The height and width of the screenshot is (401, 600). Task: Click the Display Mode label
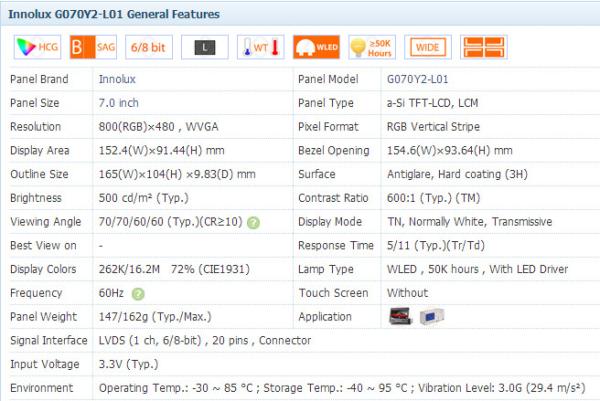(x=330, y=222)
